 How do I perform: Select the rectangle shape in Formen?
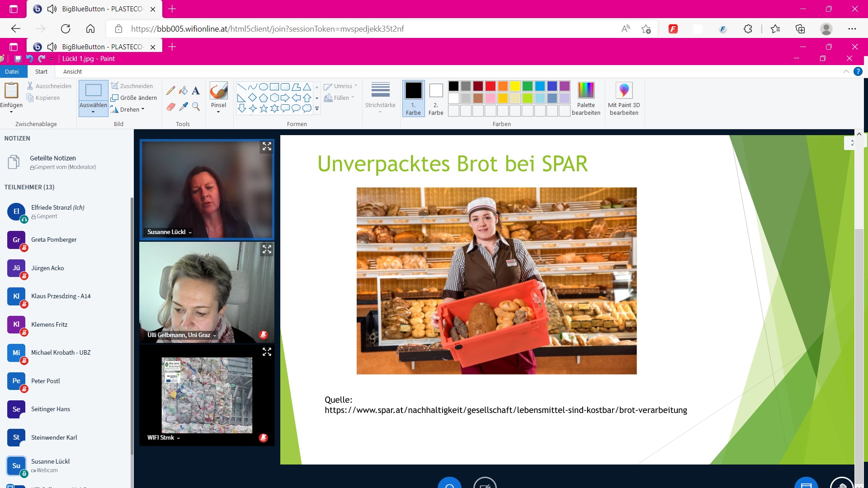(274, 87)
